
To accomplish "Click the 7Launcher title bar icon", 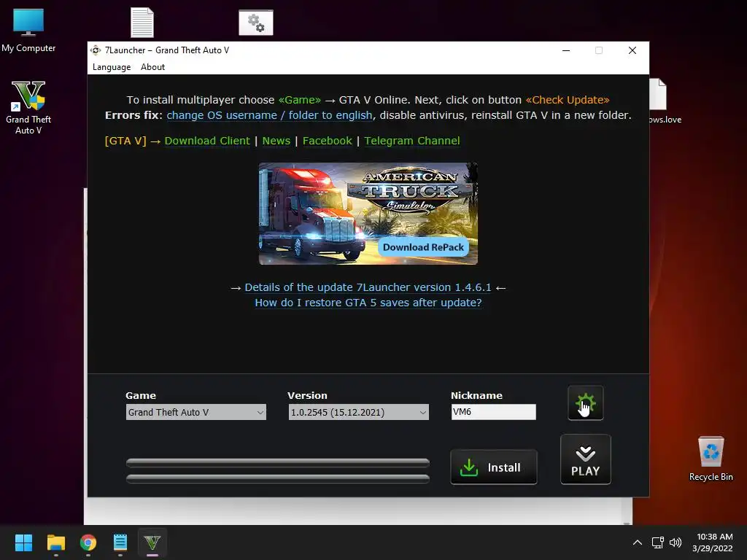I will click(x=96, y=50).
